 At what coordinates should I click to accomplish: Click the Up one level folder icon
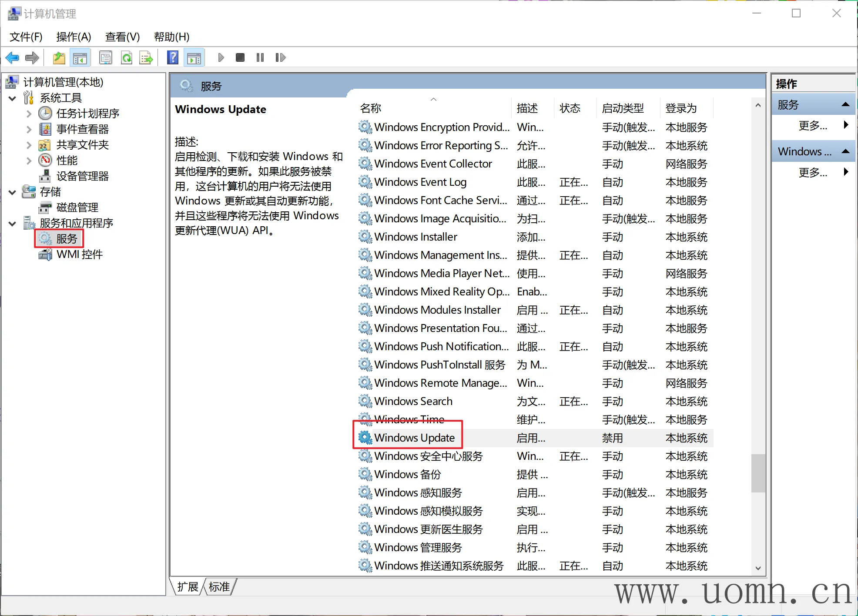tap(59, 57)
